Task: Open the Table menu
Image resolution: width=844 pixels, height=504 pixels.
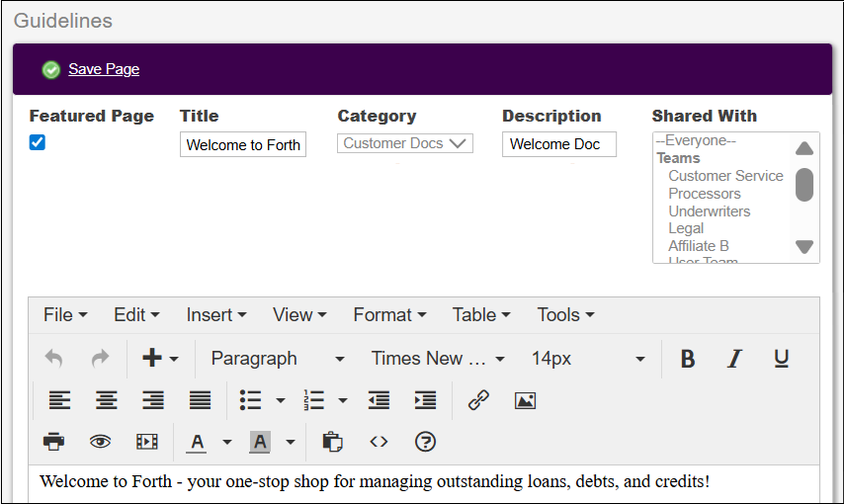Action: [x=480, y=315]
